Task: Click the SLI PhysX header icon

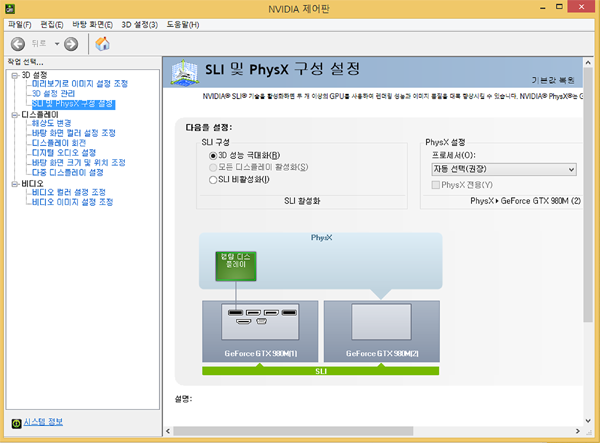Action: click(184, 72)
